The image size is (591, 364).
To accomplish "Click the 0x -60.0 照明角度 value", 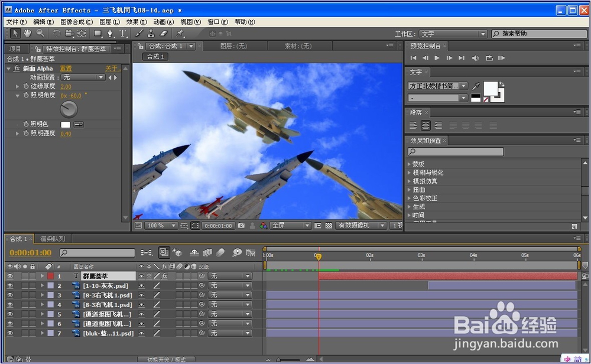I will [x=71, y=96].
